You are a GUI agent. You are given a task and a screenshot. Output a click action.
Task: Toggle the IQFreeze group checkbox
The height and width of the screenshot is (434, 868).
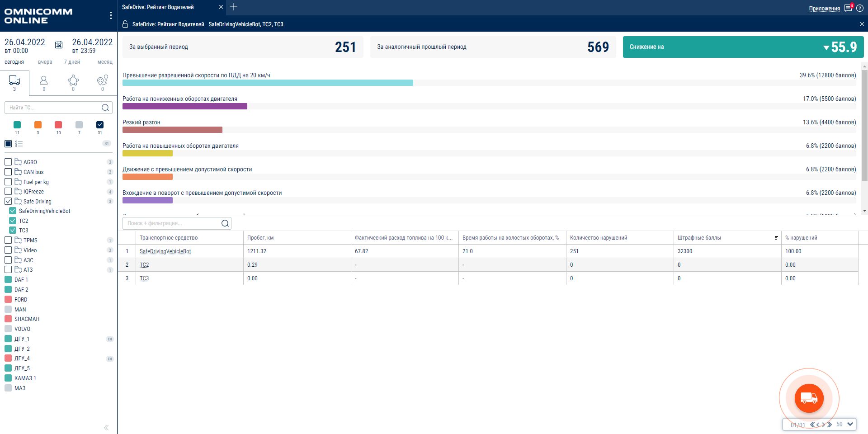tap(8, 191)
